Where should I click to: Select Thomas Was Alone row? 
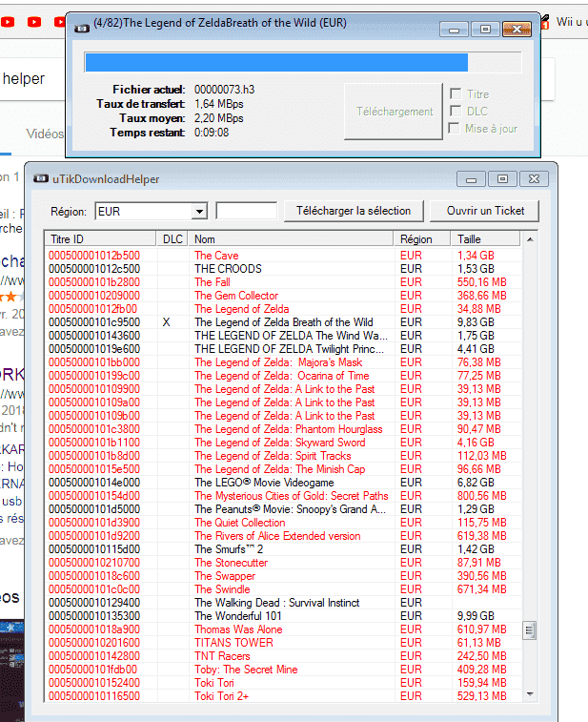(283, 629)
